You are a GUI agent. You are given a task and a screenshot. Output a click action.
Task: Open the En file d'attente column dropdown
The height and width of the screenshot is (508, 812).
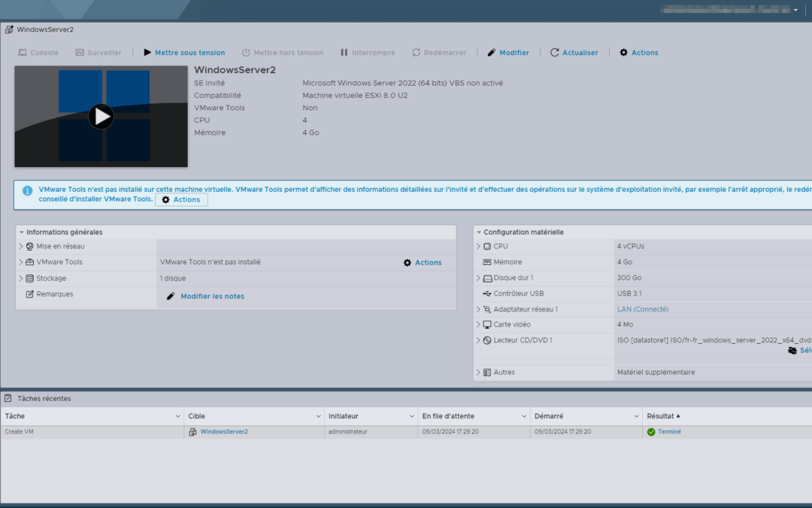[524, 416]
